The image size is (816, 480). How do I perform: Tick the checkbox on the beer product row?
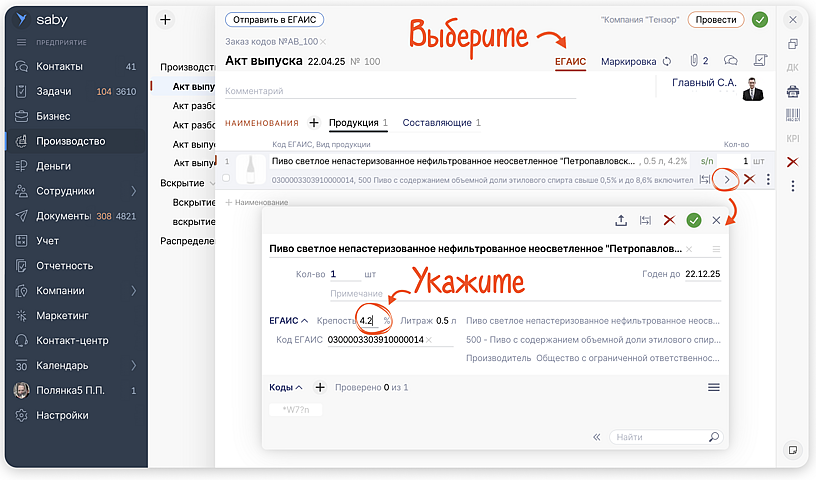click(x=226, y=179)
